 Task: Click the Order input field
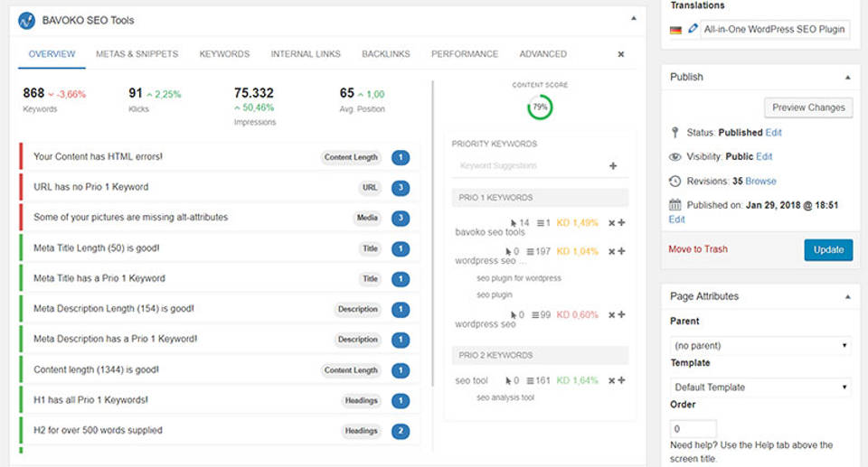(693, 429)
